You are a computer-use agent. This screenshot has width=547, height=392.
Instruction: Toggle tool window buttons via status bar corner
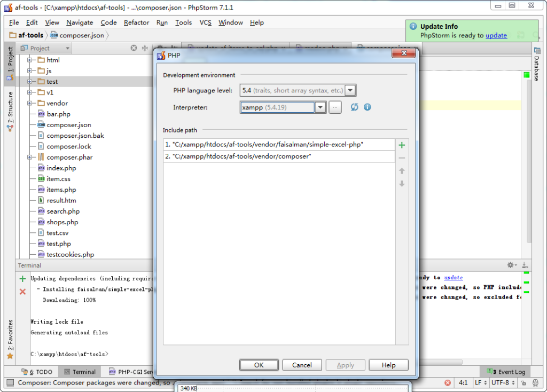tap(10, 383)
